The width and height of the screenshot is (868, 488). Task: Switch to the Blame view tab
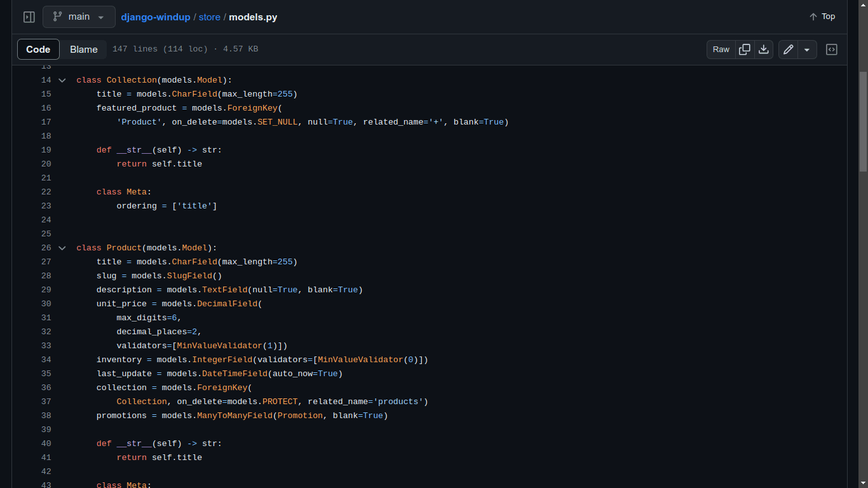pos(84,49)
